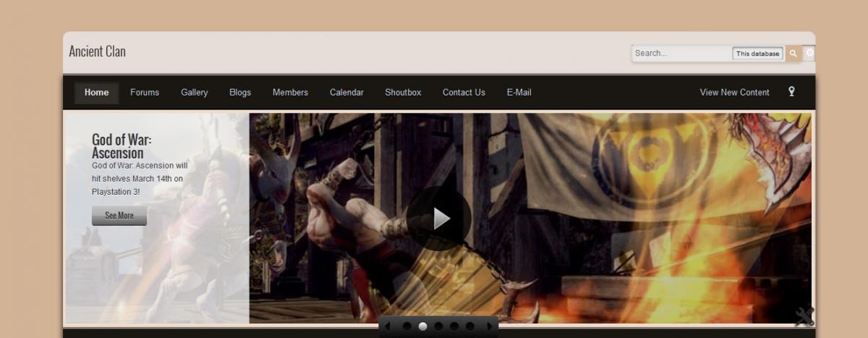Click the See More button
Screen dimensions: 868x338
[x=119, y=216]
